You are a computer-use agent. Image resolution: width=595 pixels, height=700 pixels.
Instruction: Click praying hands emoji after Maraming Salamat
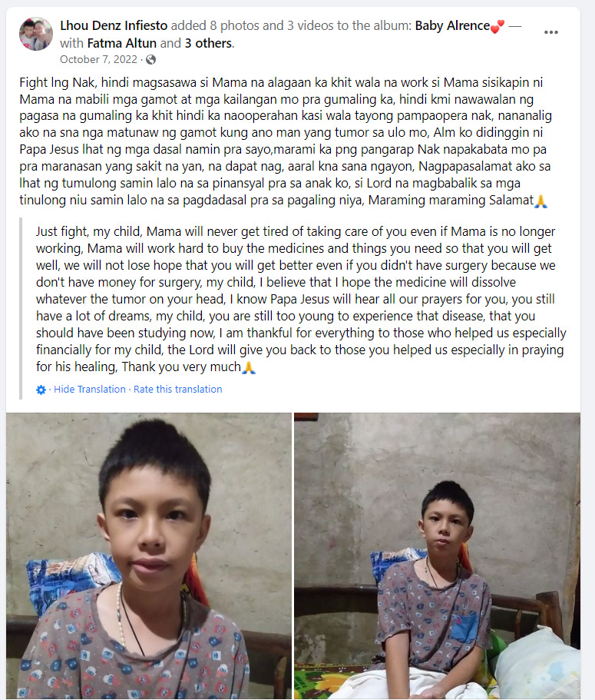tap(540, 201)
